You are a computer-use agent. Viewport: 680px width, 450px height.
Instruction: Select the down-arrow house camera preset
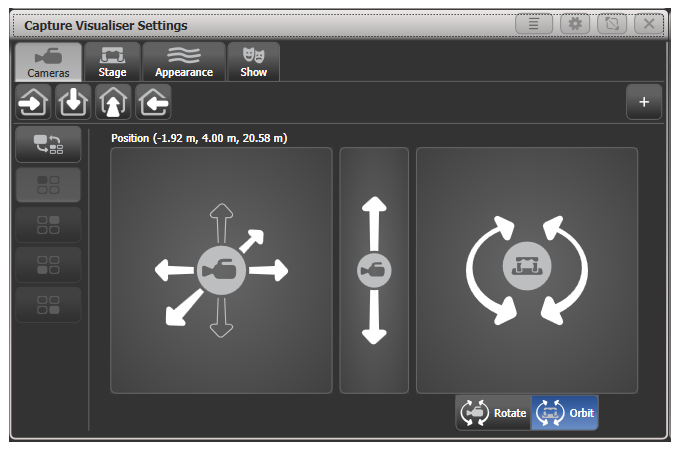point(73,102)
